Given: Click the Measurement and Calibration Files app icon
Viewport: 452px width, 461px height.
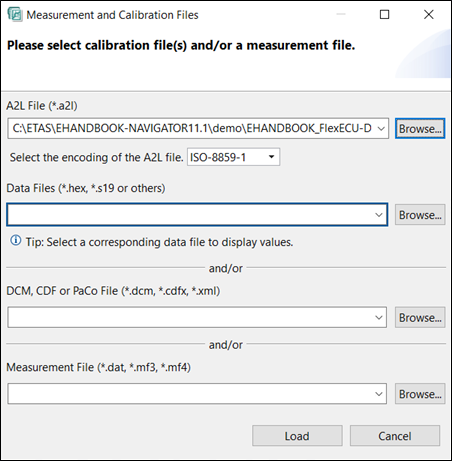Looking at the screenshot, I should click(x=15, y=15).
